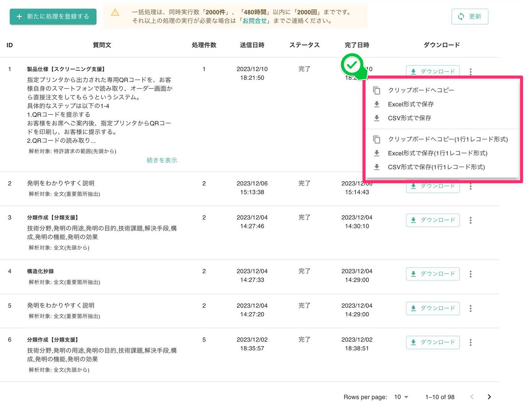Click 解析対象: 特許請求の範囲(先頭から) text
Image resolution: width=532 pixels, height=406 pixels.
[x=72, y=151]
